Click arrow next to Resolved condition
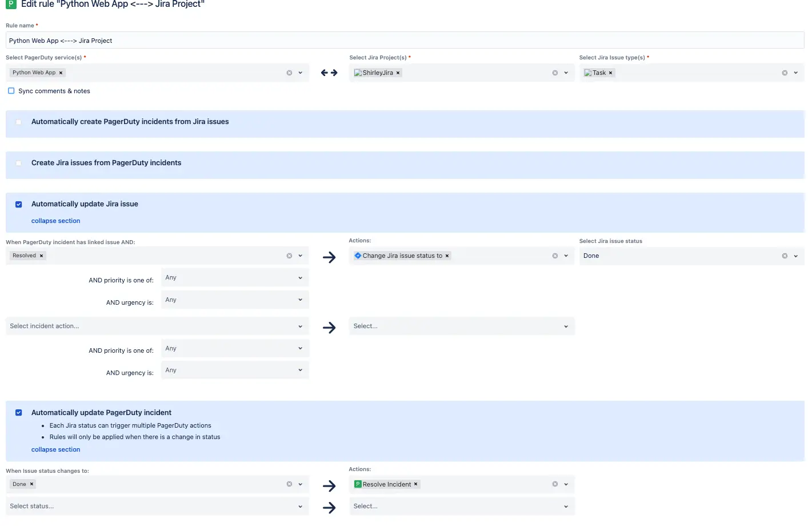812x526 pixels. (x=329, y=257)
